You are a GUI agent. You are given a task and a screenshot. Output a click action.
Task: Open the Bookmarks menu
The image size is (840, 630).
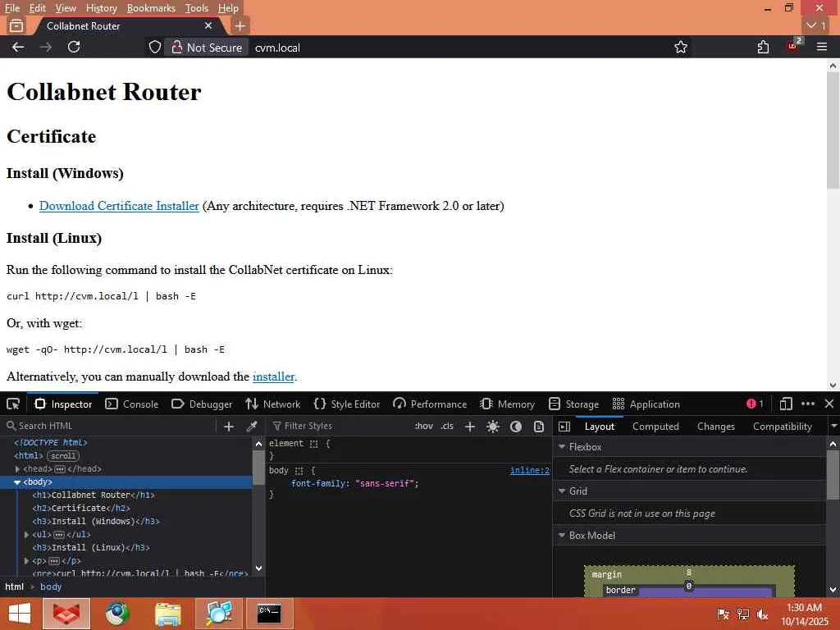pos(151,8)
